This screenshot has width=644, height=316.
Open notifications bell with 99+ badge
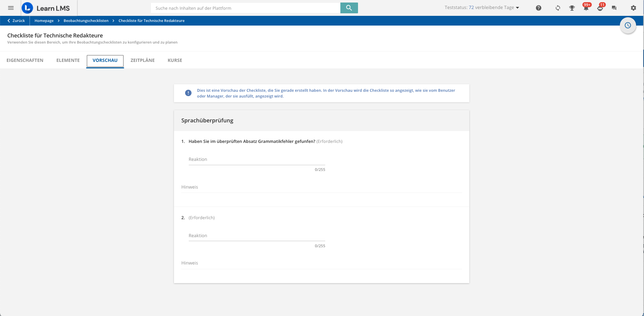(586, 7)
